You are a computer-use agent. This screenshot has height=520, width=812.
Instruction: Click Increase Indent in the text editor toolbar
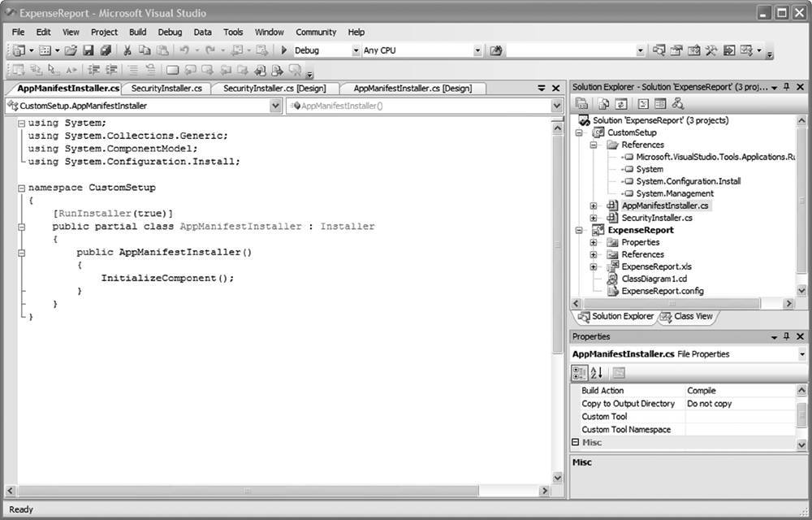pyautogui.click(x=110, y=69)
